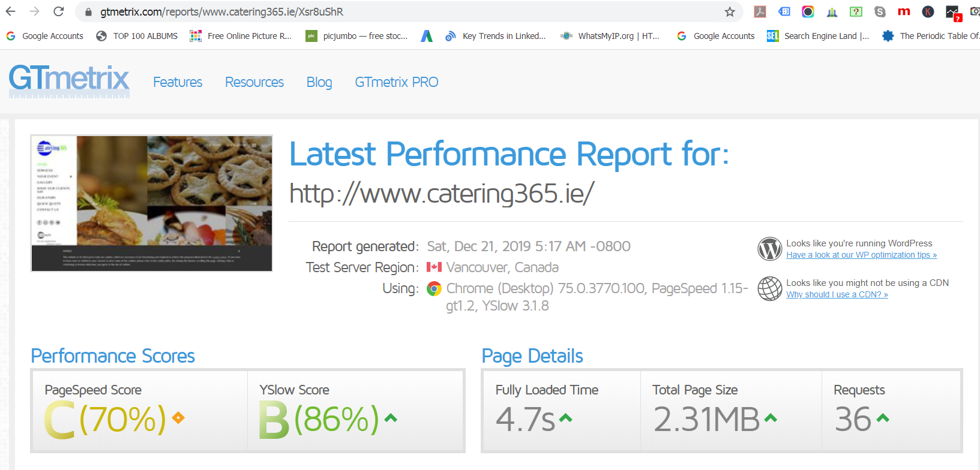Screen dimensions: 980x470
Task: Click the green arrow beside YSlow 86%
Action: [391, 418]
